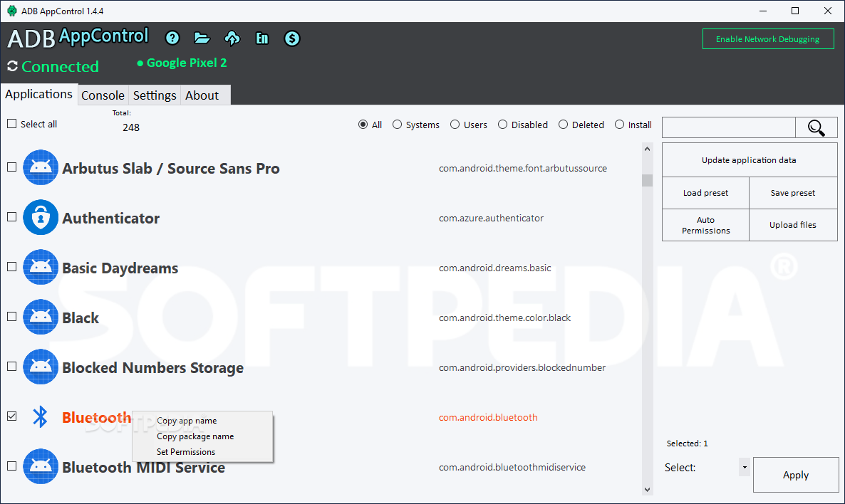
Task: Click the Connected status text
Action: pyautogui.click(x=61, y=66)
